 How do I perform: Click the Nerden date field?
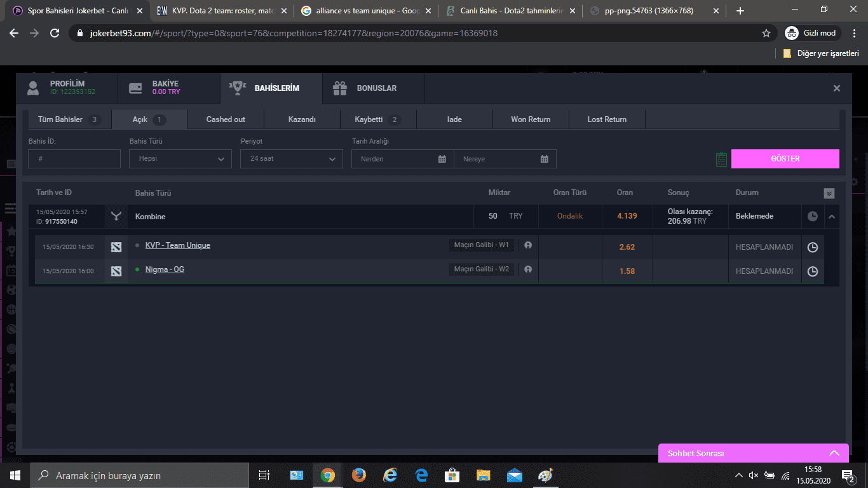[x=403, y=159]
